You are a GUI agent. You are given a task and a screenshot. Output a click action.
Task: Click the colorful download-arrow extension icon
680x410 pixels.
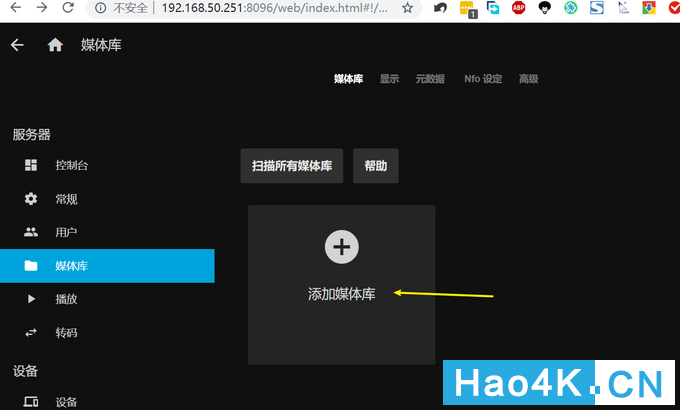[x=649, y=8]
